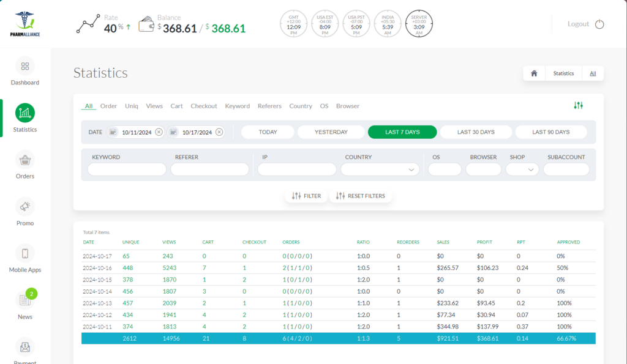Click views value 5243
Image resolution: width=627 pixels, height=364 pixels.
point(169,268)
